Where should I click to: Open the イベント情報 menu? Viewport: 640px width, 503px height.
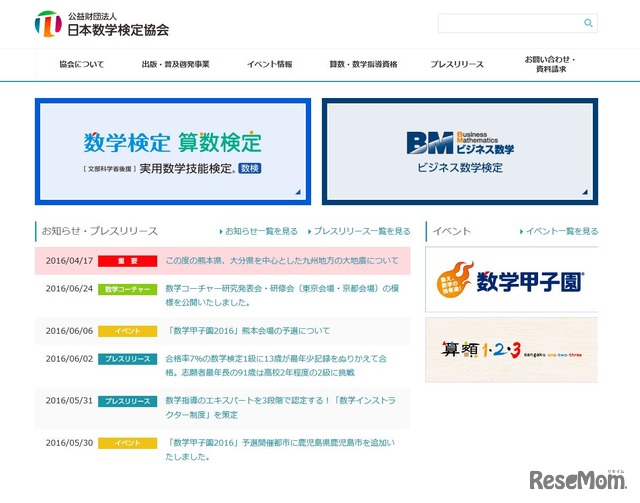coord(270,64)
